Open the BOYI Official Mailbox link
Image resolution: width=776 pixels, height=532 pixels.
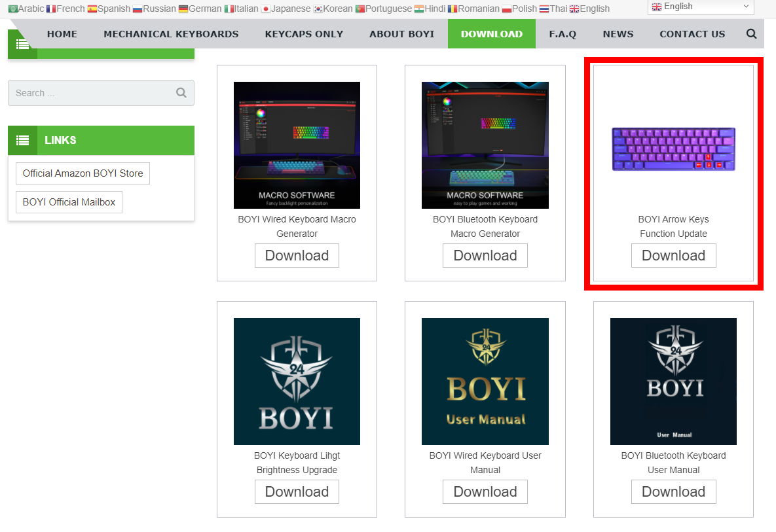click(69, 202)
